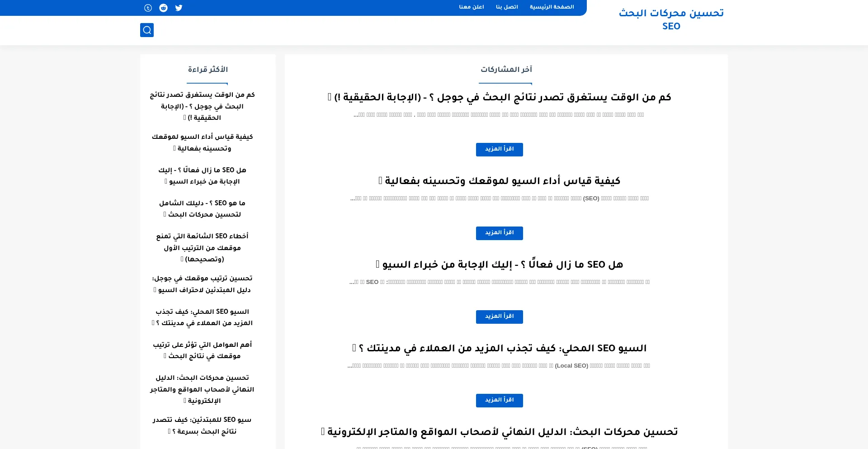
Task: Open the first article about ranking time in Google
Action: point(499,97)
